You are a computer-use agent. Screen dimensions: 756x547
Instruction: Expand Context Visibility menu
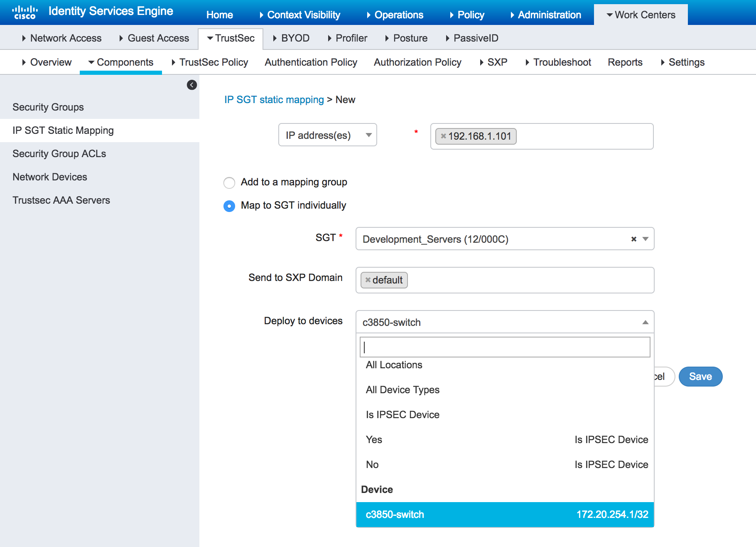299,15
